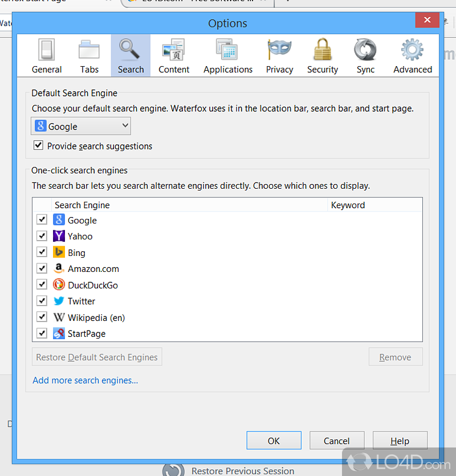This screenshot has height=476, width=456.
Task: Click Restore Previous Session text behind dialog
Action: click(x=243, y=471)
